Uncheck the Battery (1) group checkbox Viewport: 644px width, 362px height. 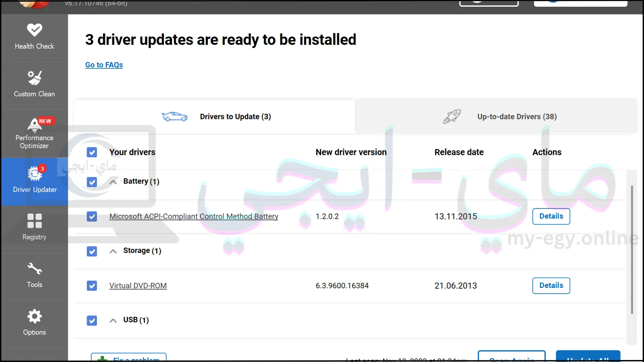click(x=92, y=182)
